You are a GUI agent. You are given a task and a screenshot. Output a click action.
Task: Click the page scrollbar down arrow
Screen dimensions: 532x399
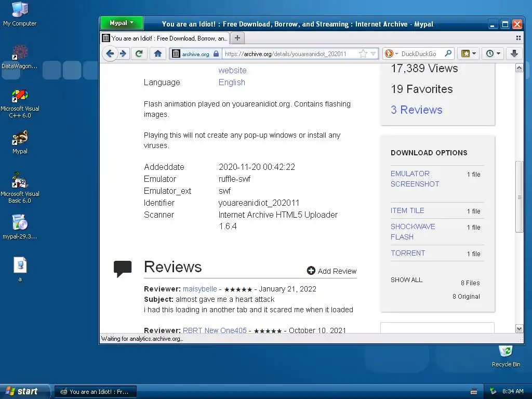coord(519,328)
